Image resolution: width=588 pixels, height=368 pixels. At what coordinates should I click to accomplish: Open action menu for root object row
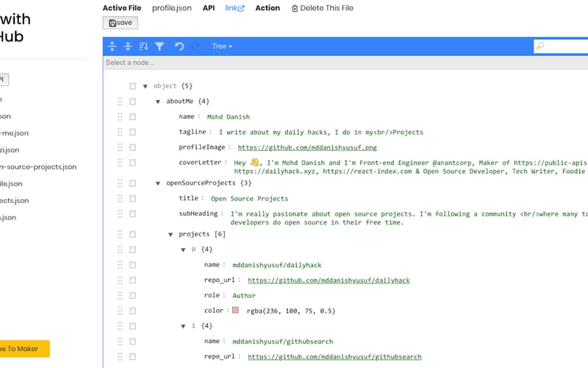coord(132,86)
